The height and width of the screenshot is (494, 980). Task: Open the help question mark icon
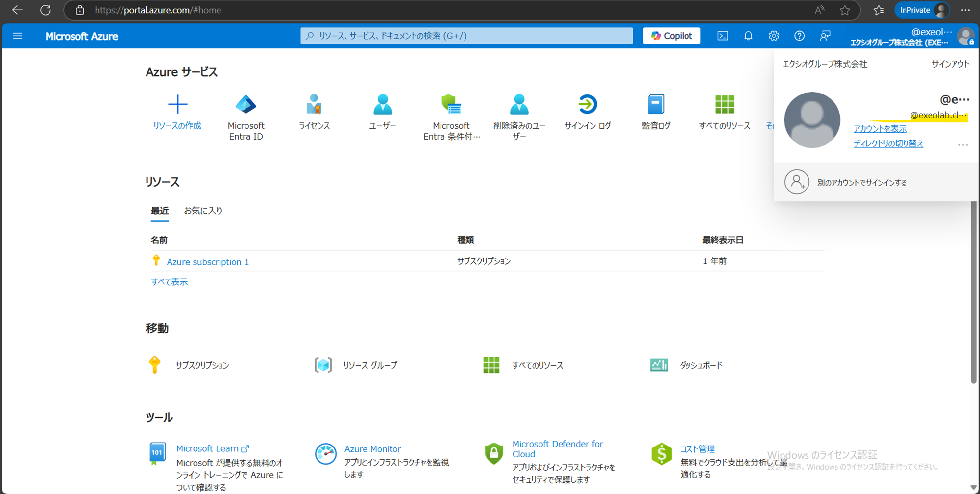799,36
